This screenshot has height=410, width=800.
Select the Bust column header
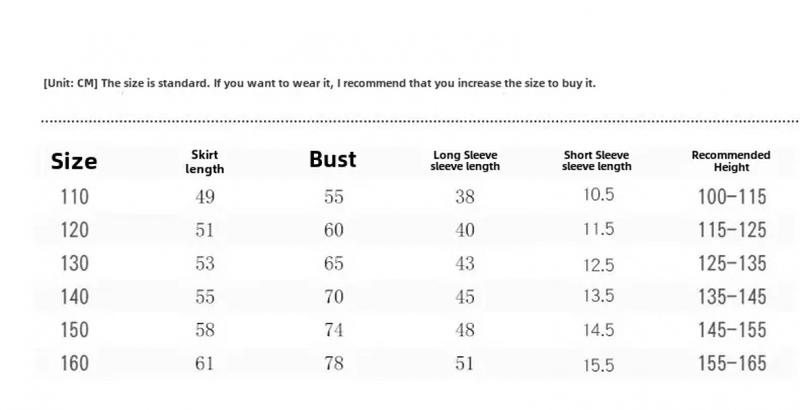(333, 159)
